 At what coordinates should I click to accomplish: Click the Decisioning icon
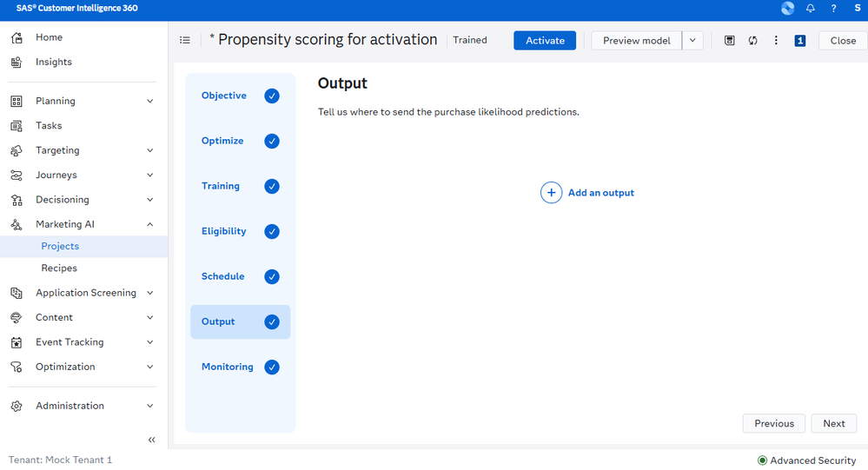point(17,200)
